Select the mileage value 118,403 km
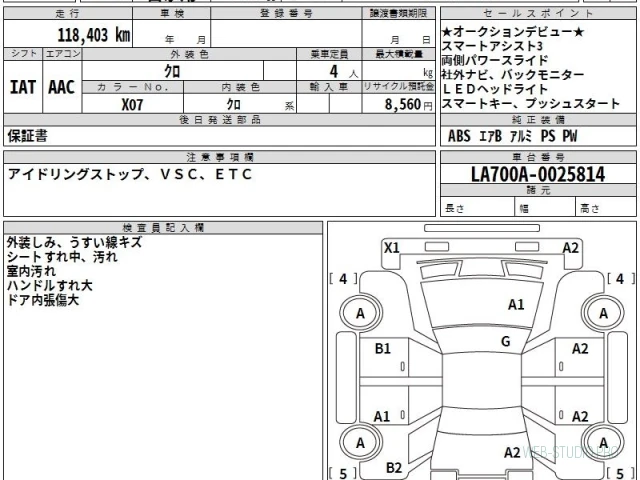The width and height of the screenshot is (640, 480). pyautogui.click(x=94, y=35)
